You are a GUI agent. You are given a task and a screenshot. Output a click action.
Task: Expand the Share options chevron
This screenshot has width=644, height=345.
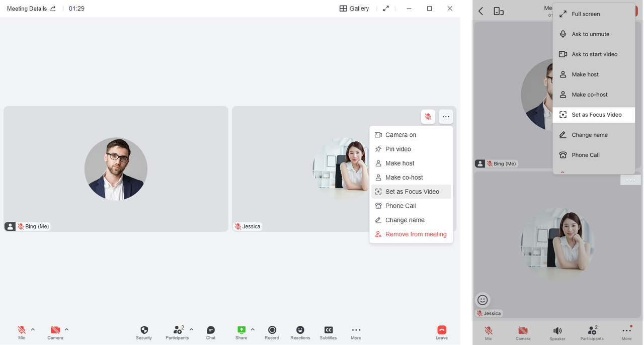(x=252, y=330)
